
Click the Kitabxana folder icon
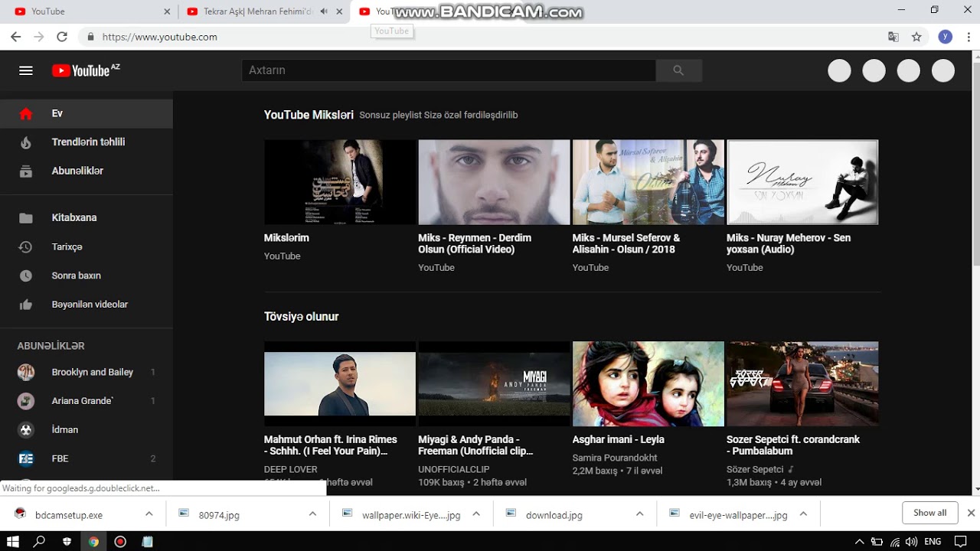click(x=26, y=218)
